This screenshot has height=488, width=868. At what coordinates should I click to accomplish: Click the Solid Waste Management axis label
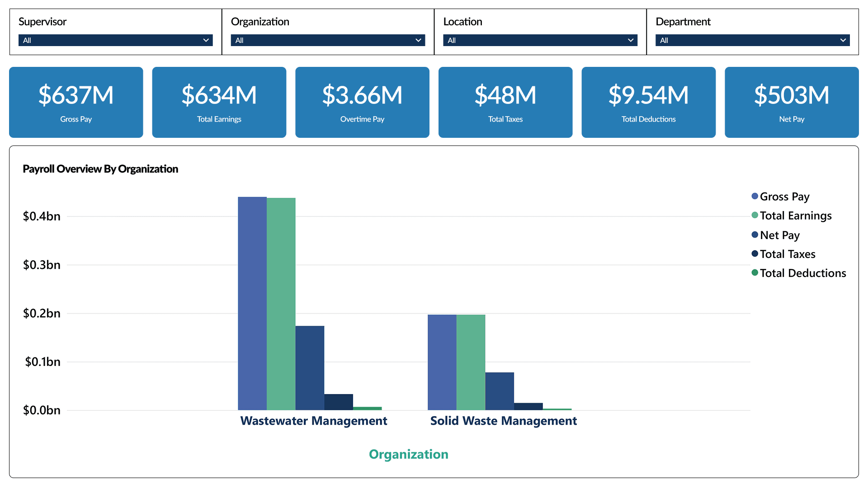tap(503, 421)
